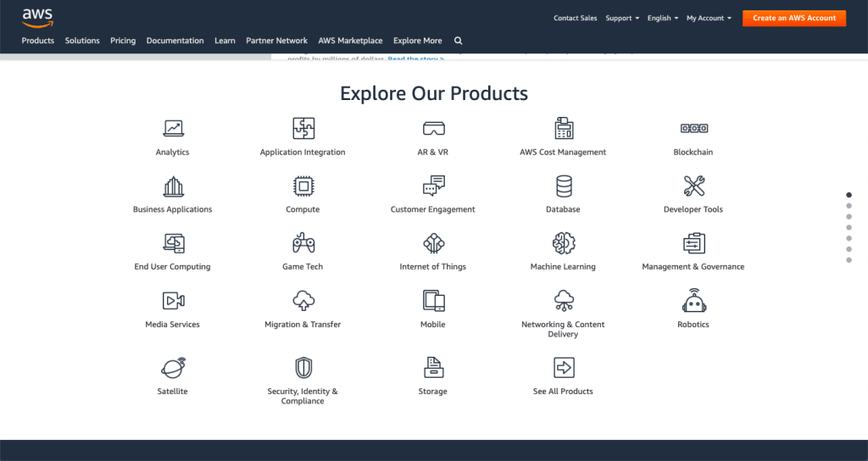Select the AWS Cost Management calculator icon
Screen dimensions: 868x461
pyautogui.click(x=564, y=128)
